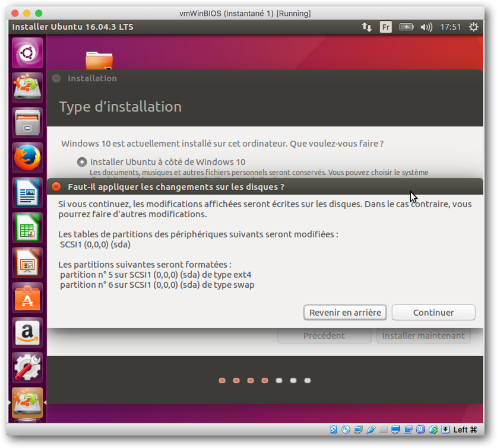
Task: Click VirtualBox mouse integration indicator
Action: coord(433,429)
